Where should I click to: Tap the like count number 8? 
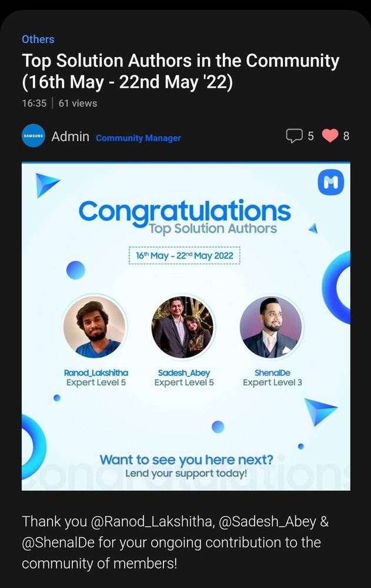[346, 136]
